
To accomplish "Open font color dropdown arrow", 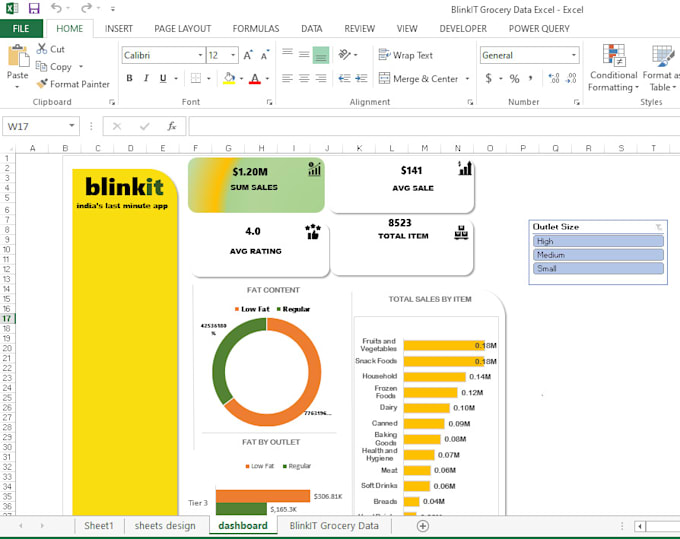I will pyautogui.click(x=267, y=78).
